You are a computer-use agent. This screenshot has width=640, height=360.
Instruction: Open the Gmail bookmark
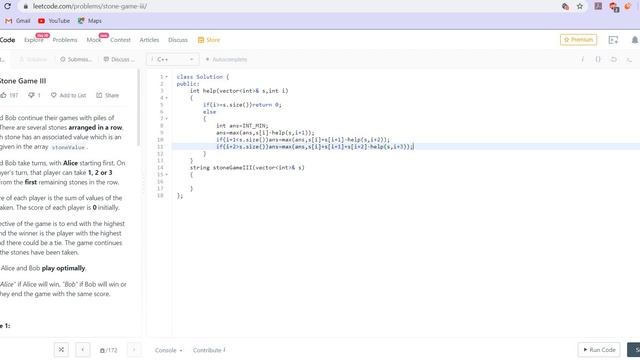click(x=18, y=20)
